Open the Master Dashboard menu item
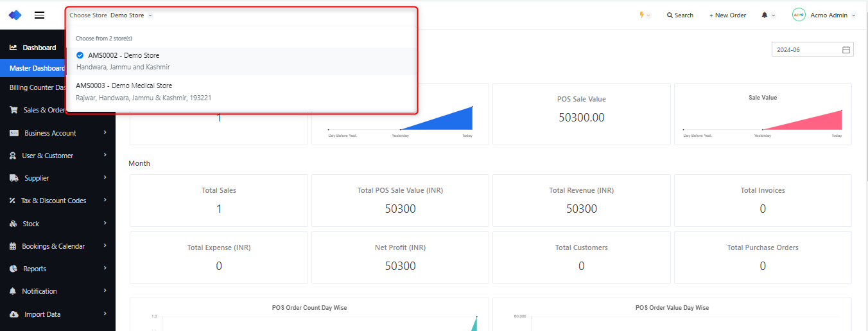This screenshot has width=868, height=331. (x=37, y=68)
